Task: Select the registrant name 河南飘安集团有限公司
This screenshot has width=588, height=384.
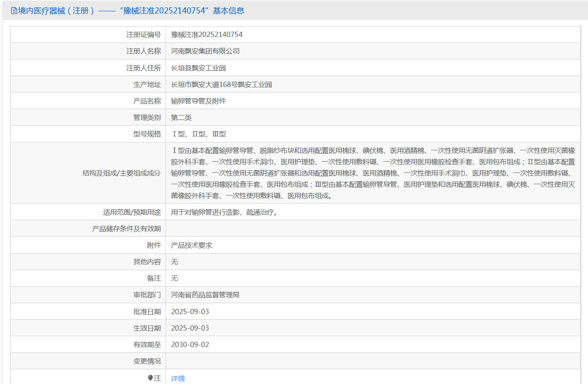Action: pos(206,51)
